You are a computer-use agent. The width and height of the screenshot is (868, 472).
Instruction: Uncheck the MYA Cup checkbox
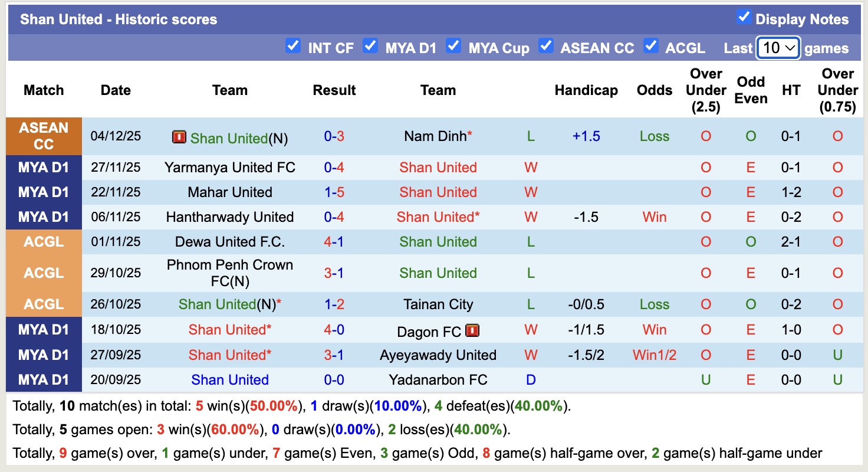(x=453, y=45)
